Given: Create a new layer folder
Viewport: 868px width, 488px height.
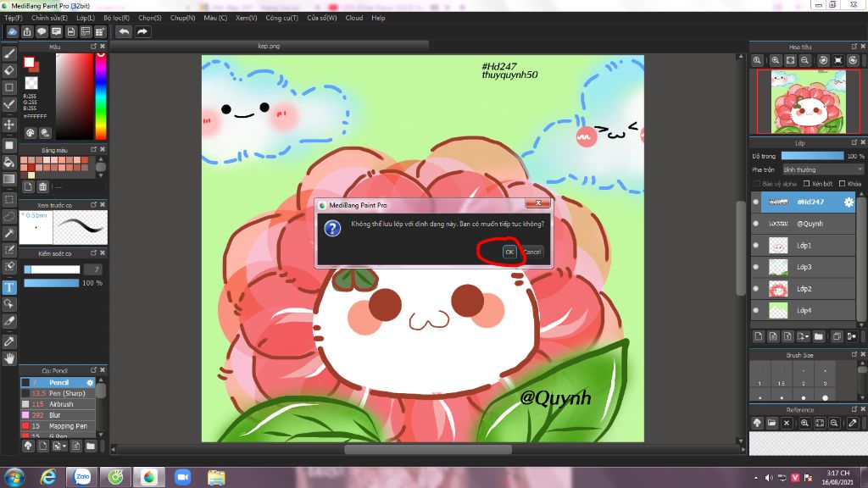Looking at the screenshot, I should click(818, 336).
